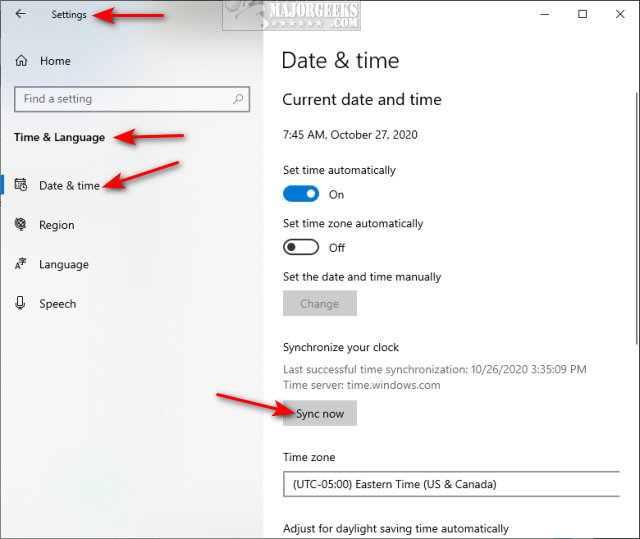Click the Region globe icon

[x=21, y=225]
